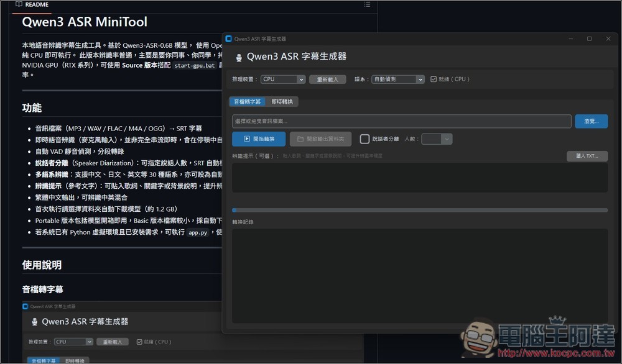Click the play icon on the 開始轉換 button
This screenshot has width=622, height=364.
[x=248, y=139]
